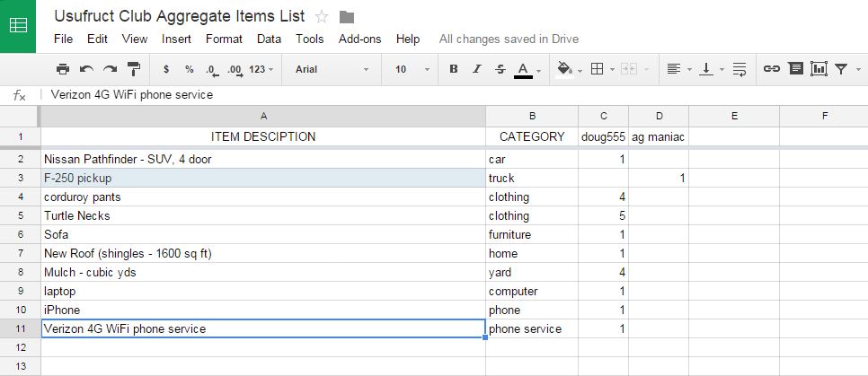
Task: Open the Arial font dropdown
Action: [332, 69]
